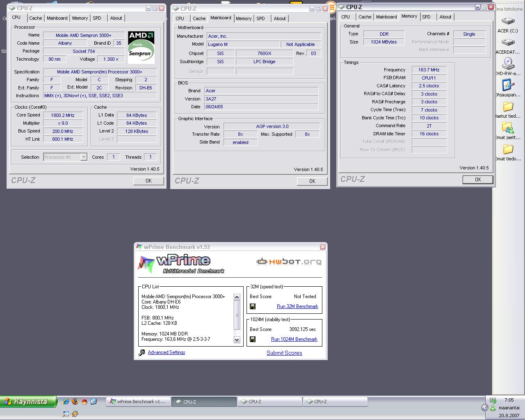Click the save icon under 1024M stability test
525x420 pixels.
[253, 339]
